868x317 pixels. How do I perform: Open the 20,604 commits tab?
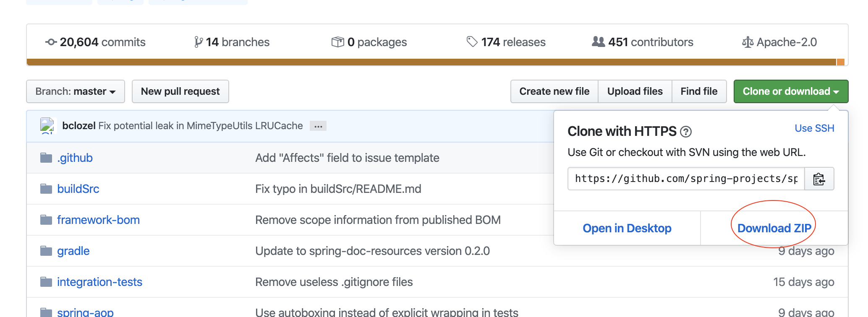point(95,42)
